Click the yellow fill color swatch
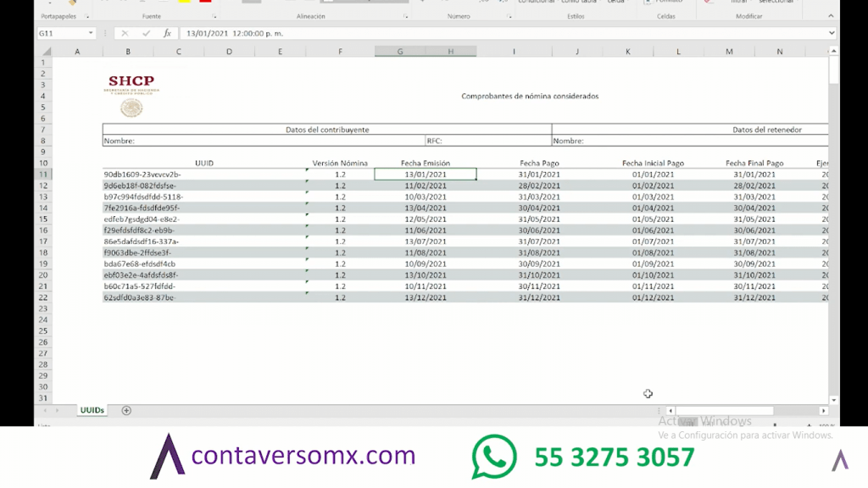868x488 pixels. (184, 1)
